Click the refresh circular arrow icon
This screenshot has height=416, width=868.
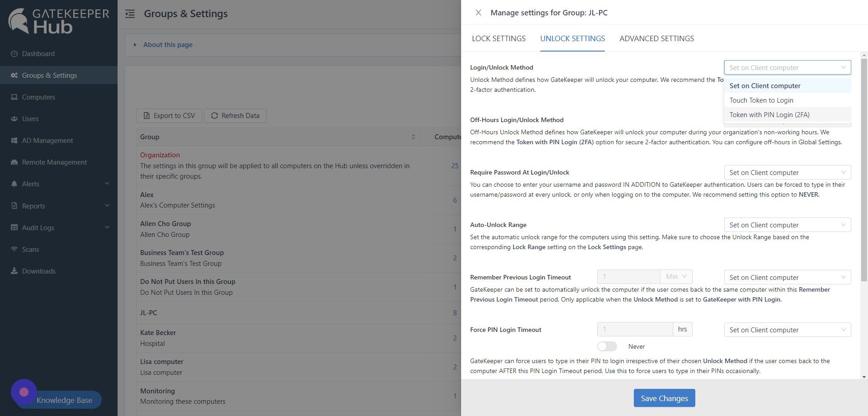coord(214,116)
